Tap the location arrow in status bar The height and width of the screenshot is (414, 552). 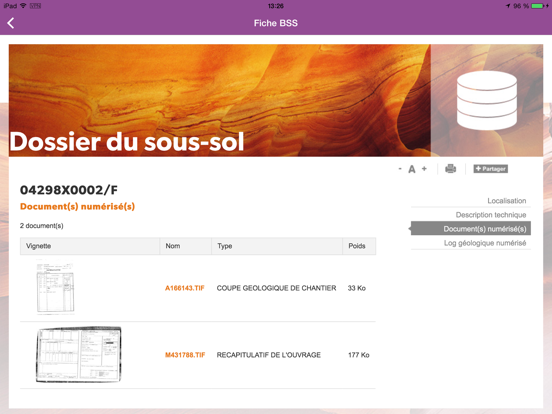tap(508, 6)
